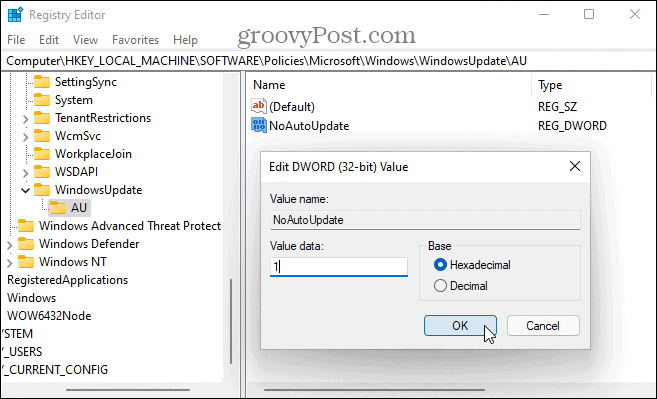Confirm the DWORD edit with OK
The width and height of the screenshot is (657, 399).
coord(460,326)
